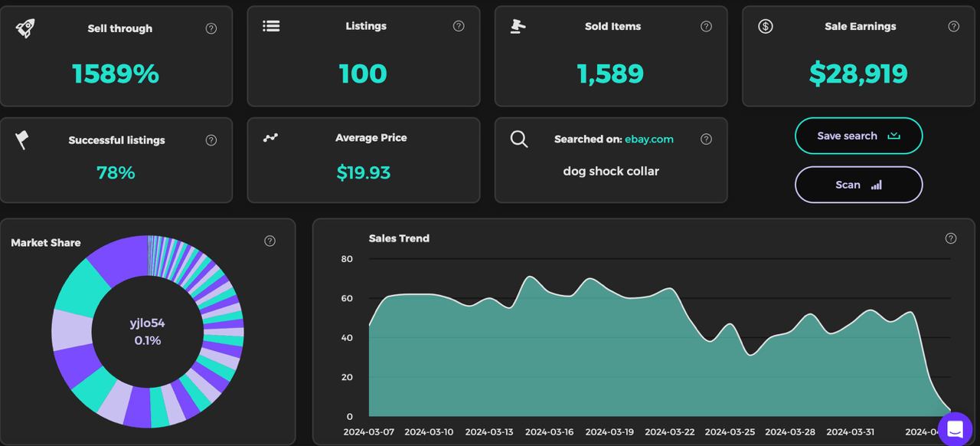Click the 2024-03-16 axis date label
980x446 pixels.
pyautogui.click(x=549, y=431)
